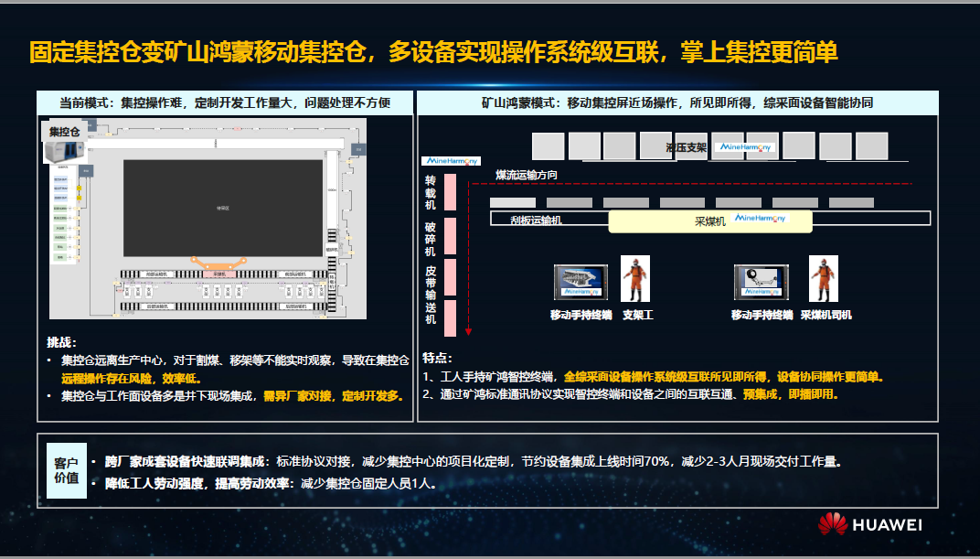The image size is (980, 559).
Task: Click feature 1 text about 工人手持矿鸿智控终端
Action: click(653, 376)
